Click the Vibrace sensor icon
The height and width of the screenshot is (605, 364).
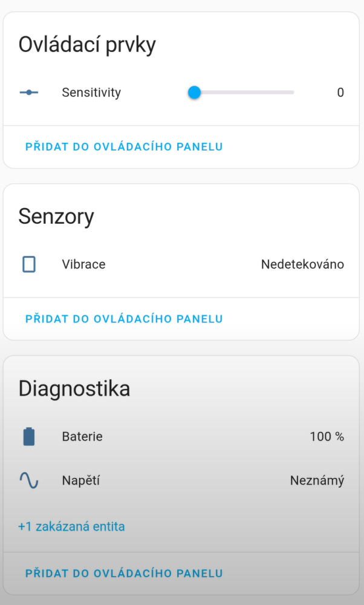(29, 264)
